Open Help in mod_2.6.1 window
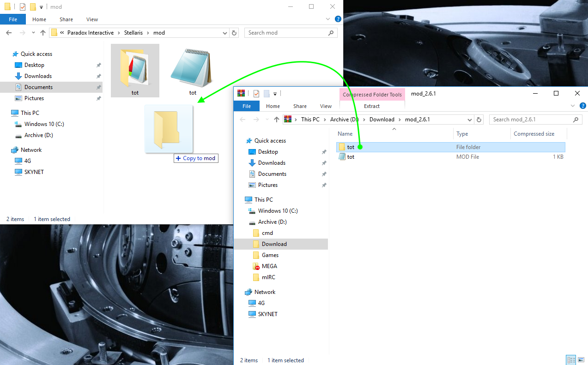This screenshot has height=365, width=588. point(583,106)
